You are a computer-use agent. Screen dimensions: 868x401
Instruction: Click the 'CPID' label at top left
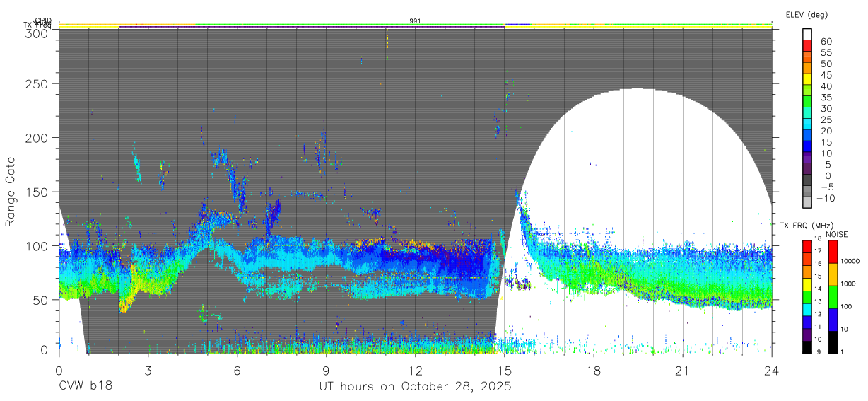pos(43,21)
